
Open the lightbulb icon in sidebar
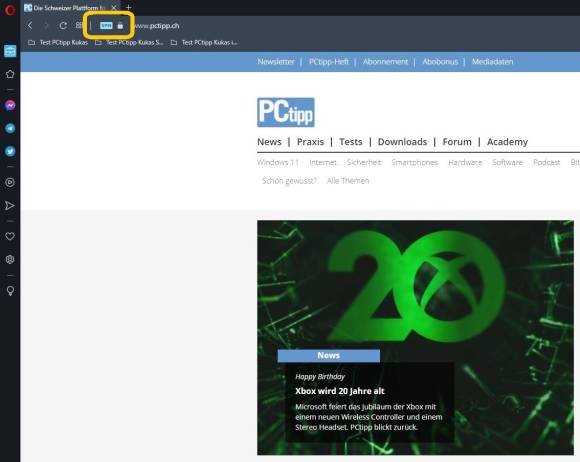[x=10, y=291]
